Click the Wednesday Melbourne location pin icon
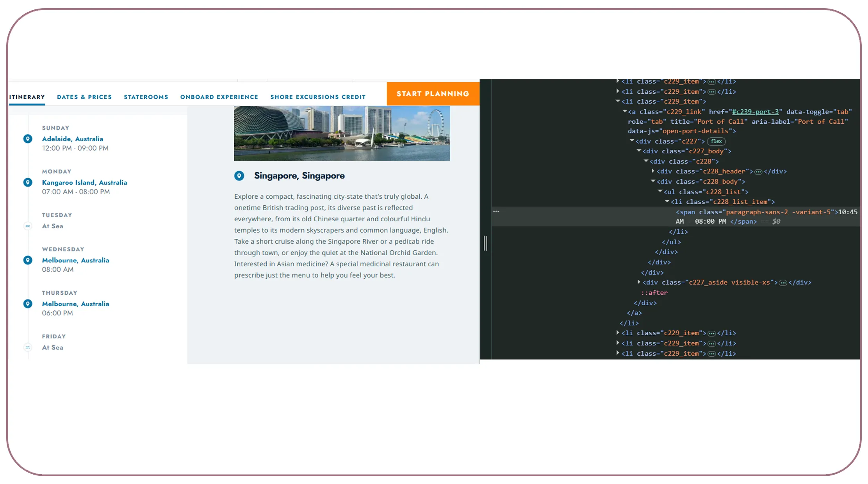The height and width of the screenshot is (484, 868). coord(28,260)
